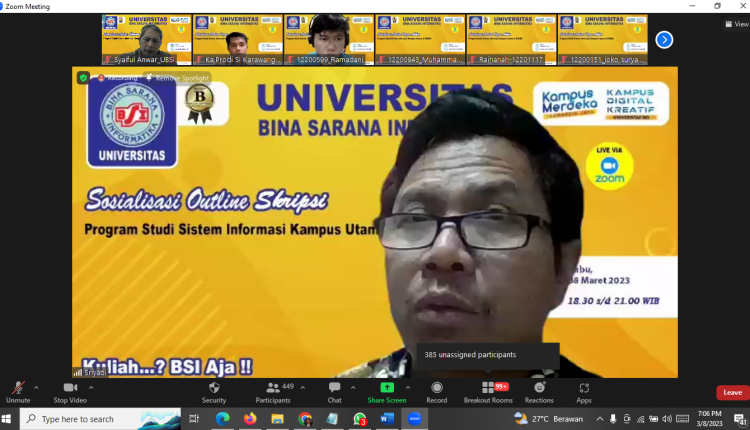Unmute the microphone
The width and height of the screenshot is (750, 430).
[18, 392]
